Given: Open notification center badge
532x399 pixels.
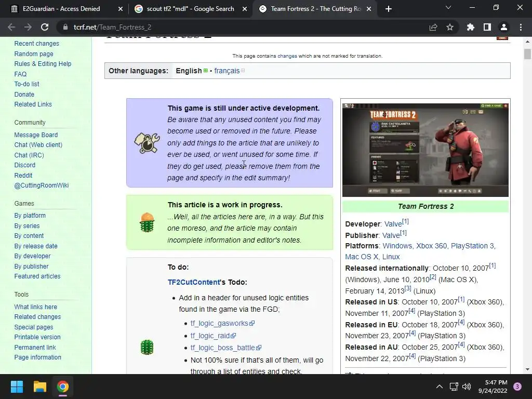Looking at the screenshot, I should [x=517, y=387].
